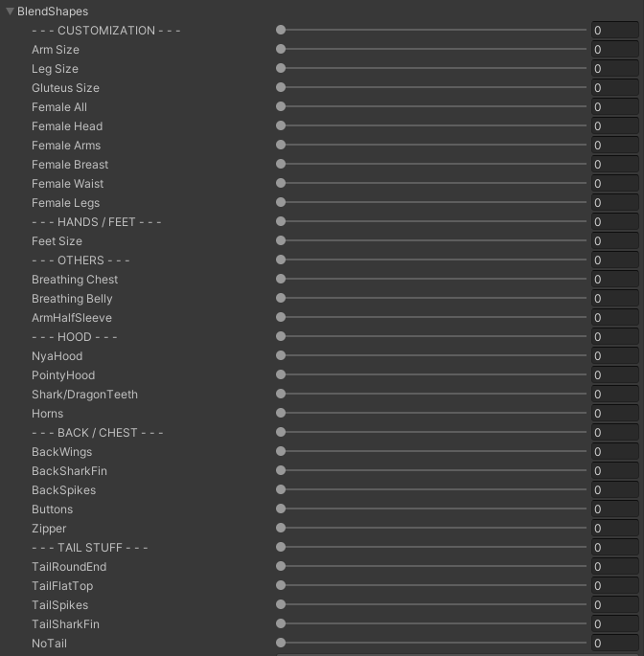Click the NoTail value field

click(614, 644)
